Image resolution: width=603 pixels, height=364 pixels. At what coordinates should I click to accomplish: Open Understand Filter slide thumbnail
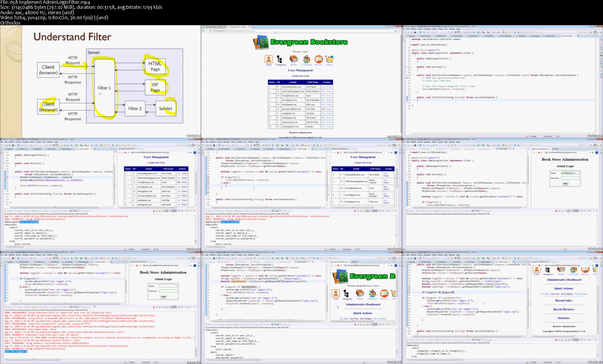[x=100, y=82]
